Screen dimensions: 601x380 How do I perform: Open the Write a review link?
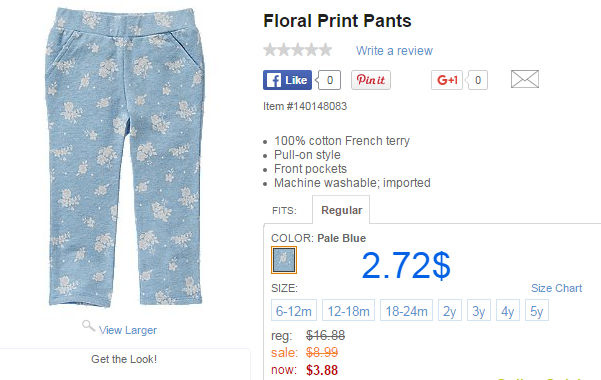pos(394,51)
